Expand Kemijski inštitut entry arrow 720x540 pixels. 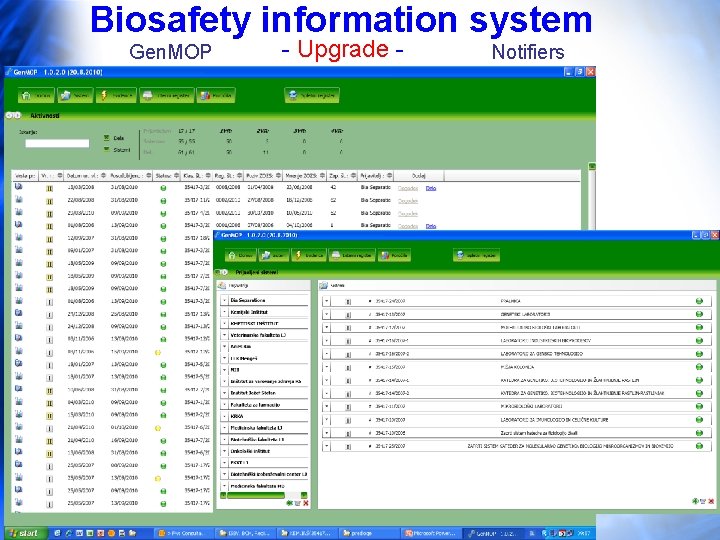[x=224, y=312]
